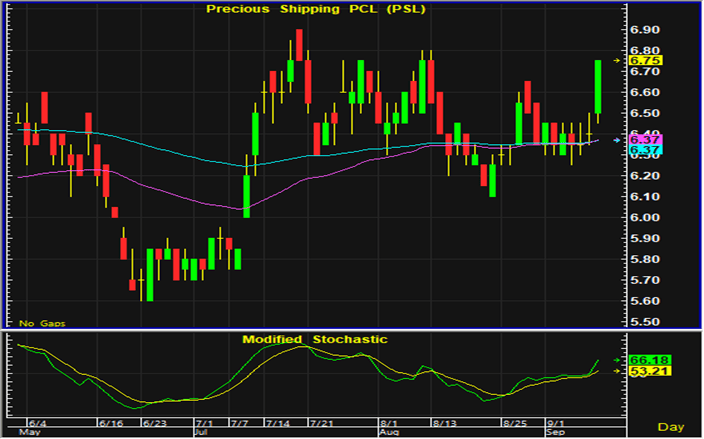The height and width of the screenshot is (439, 704).
Task: Click the No Gaps label
Action: click(41, 323)
